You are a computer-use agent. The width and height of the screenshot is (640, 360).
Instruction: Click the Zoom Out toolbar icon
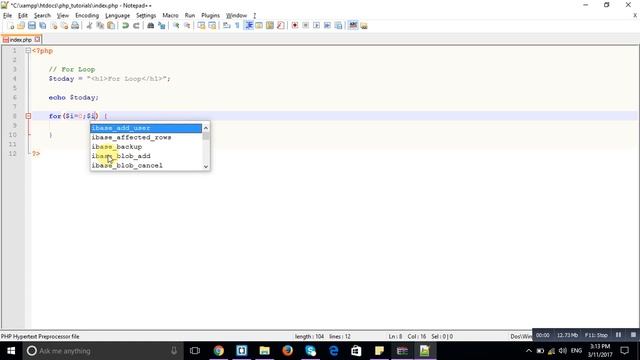pyautogui.click(x=187, y=26)
